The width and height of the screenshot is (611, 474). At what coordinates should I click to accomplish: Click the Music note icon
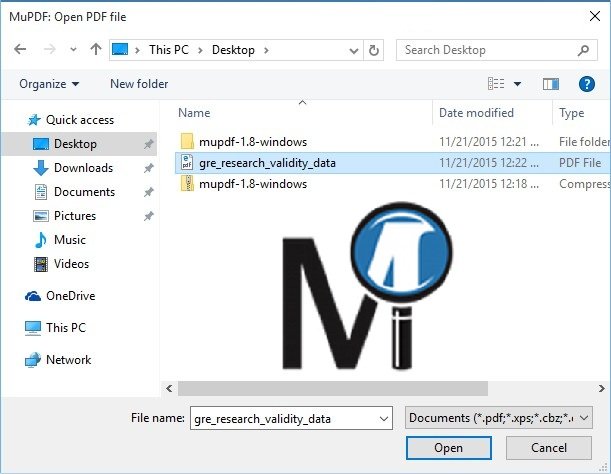(41, 240)
